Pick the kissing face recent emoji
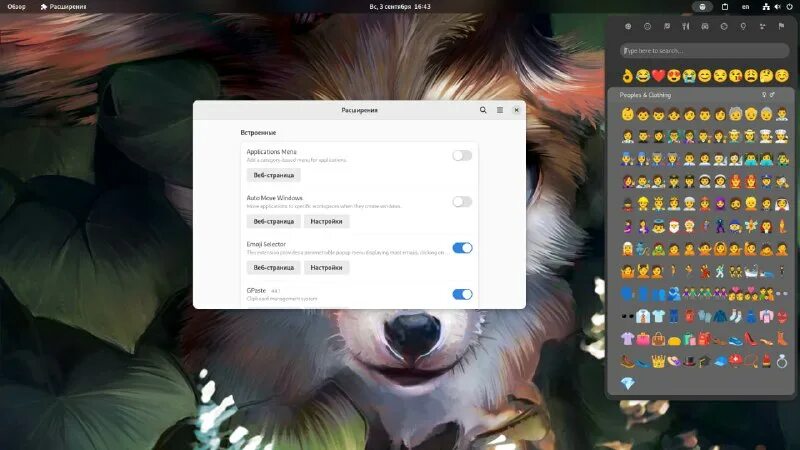800x450 pixels. (x=735, y=76)
